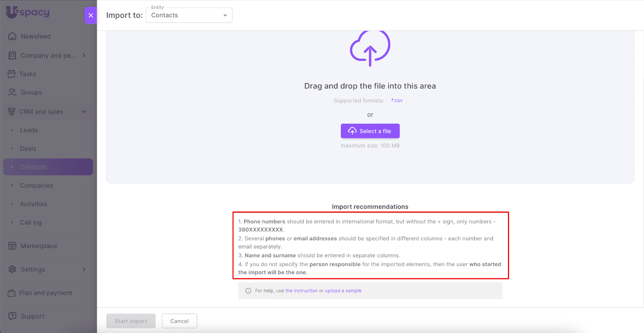Expand Company and people submenu
644x333 pixels.
(84, 55)
